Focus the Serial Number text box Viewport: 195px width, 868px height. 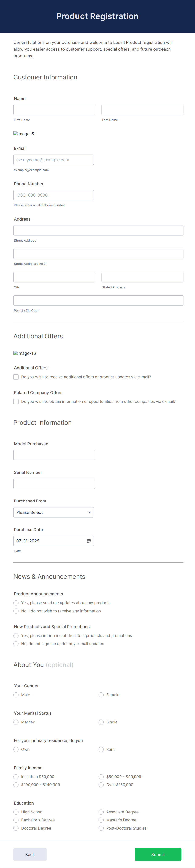54,484
